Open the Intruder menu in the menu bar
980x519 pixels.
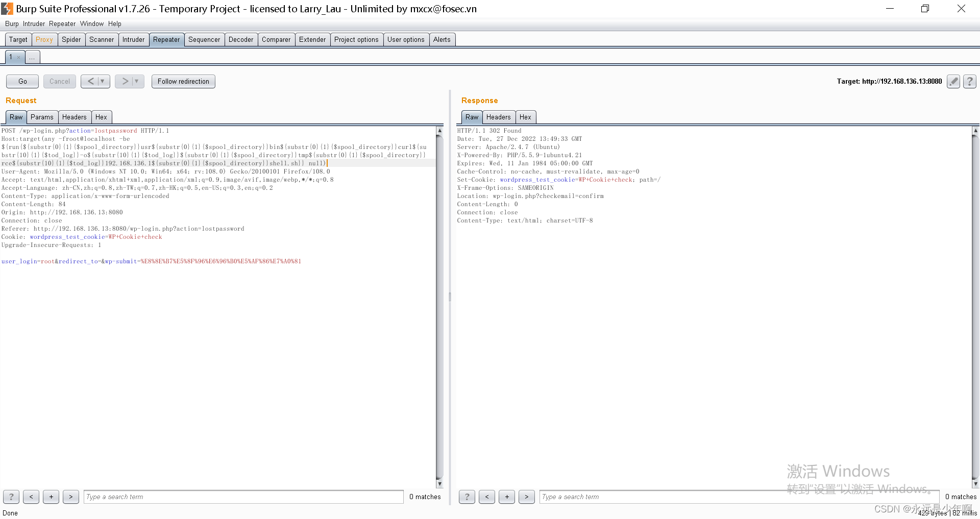coord(34,23)
